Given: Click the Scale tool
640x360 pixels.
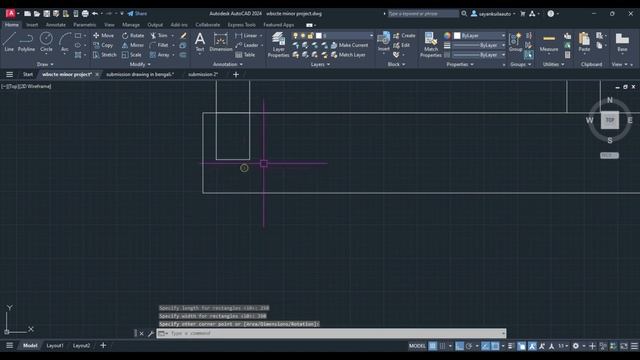Looking at the screenshot, I should click(x=131, y=55).
